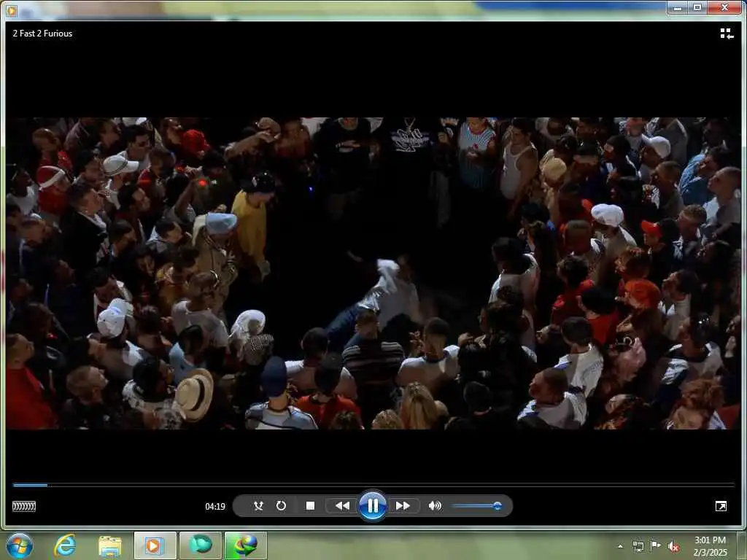Open Windows Explorer folder from taskbar
Viewport: 747px width, 560px height.
(110, 545)
